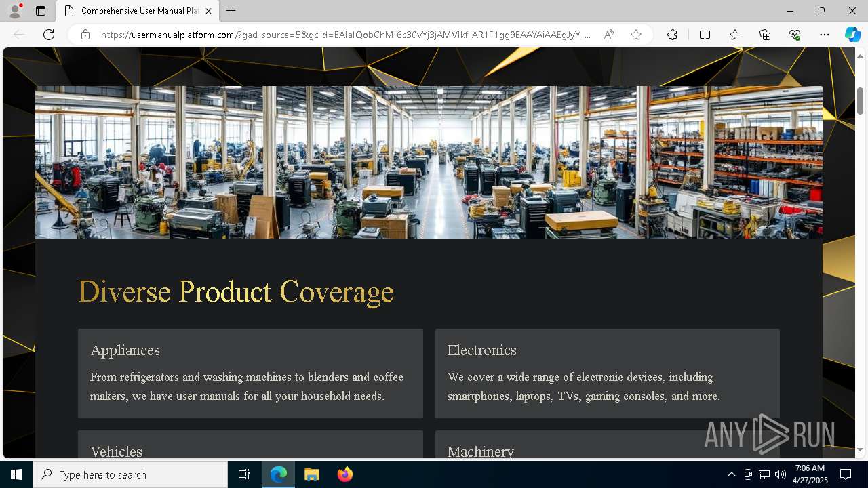Open the Extensions puzzle icon

point(672,35)
